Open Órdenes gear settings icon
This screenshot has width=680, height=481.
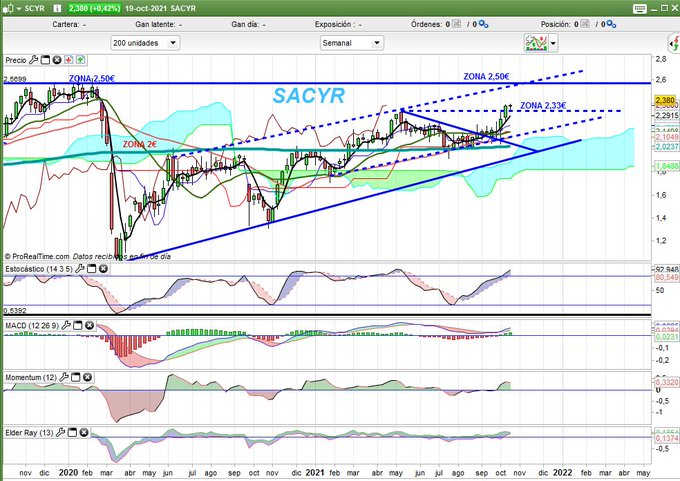(483, 25)
